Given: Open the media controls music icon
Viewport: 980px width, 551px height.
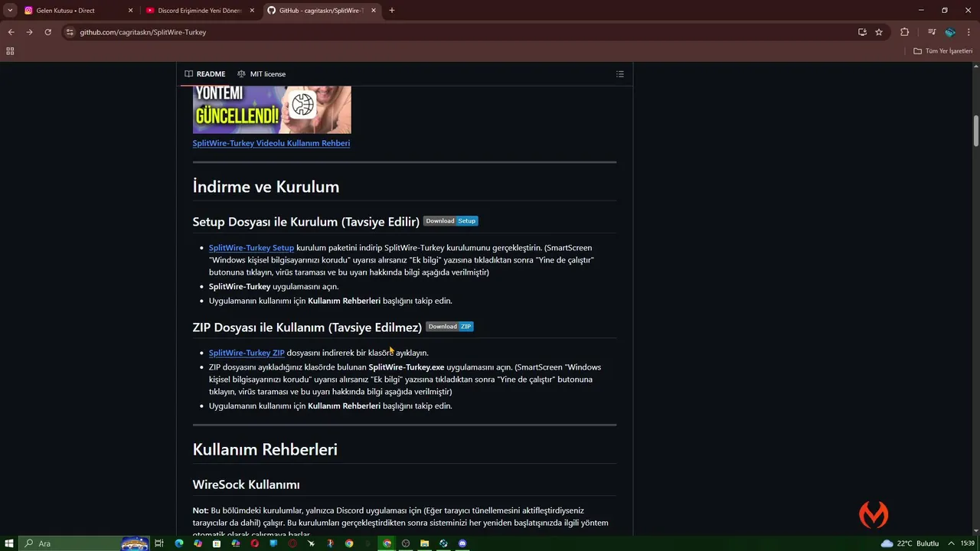Looking at the screenshot, I should pos(932,32).
